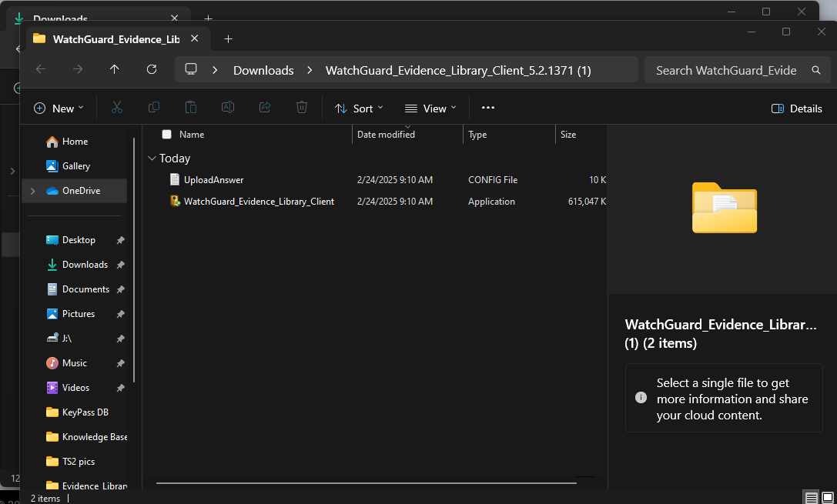Open the Sort dropdown menu
Screen dimensions: 837x504
click(359, 108)
